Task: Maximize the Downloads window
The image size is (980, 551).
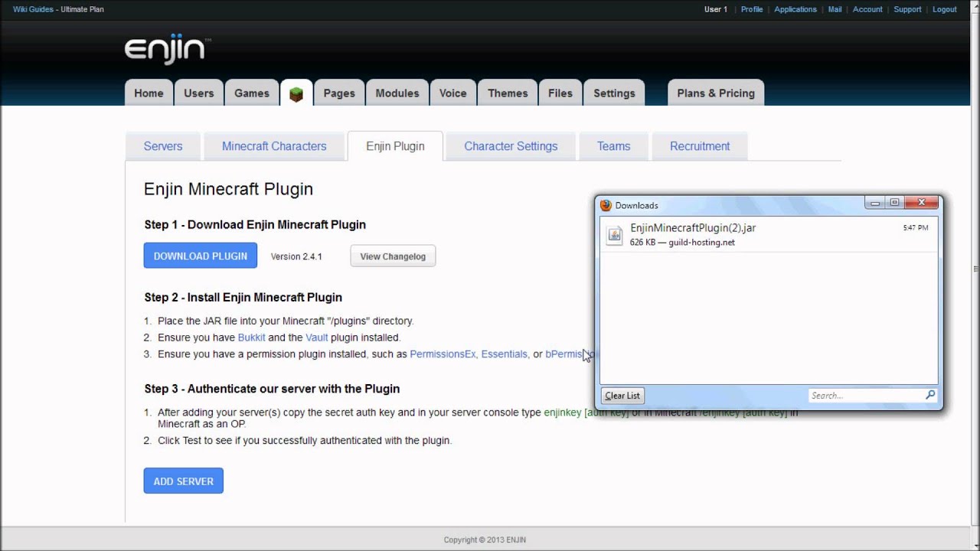Action: [x=894, y=203]
